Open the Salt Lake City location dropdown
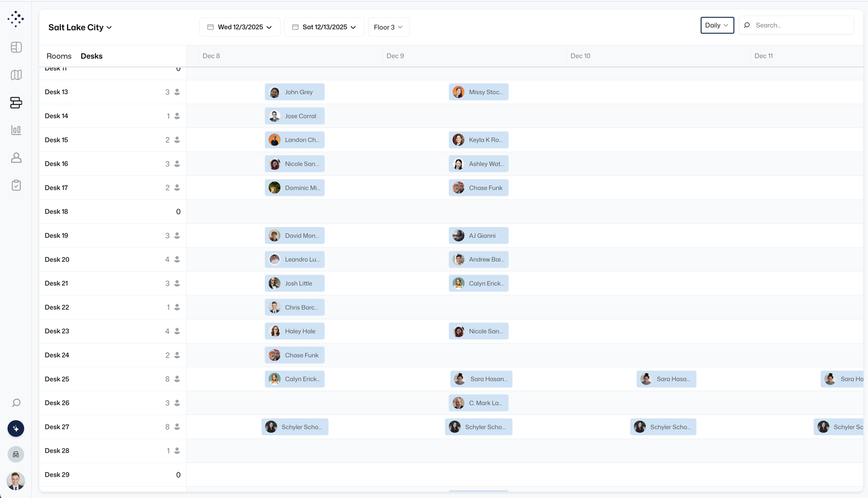 (80, 27)
